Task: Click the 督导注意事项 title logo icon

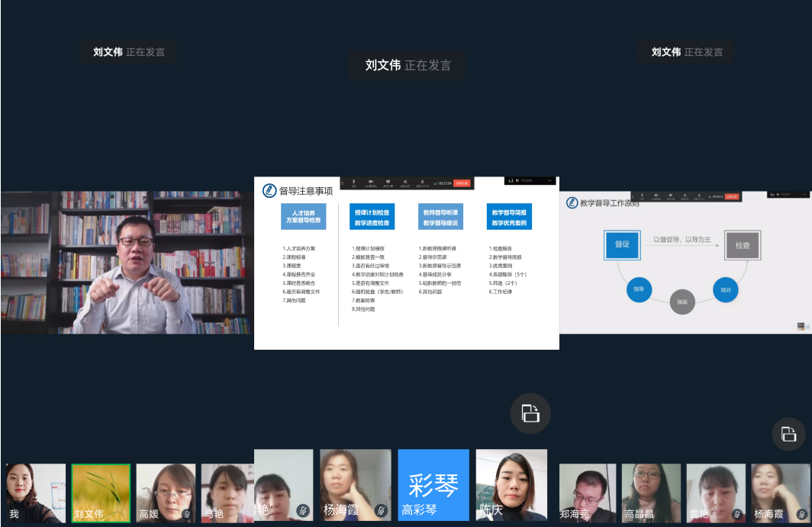Action: tap(269, 191)
